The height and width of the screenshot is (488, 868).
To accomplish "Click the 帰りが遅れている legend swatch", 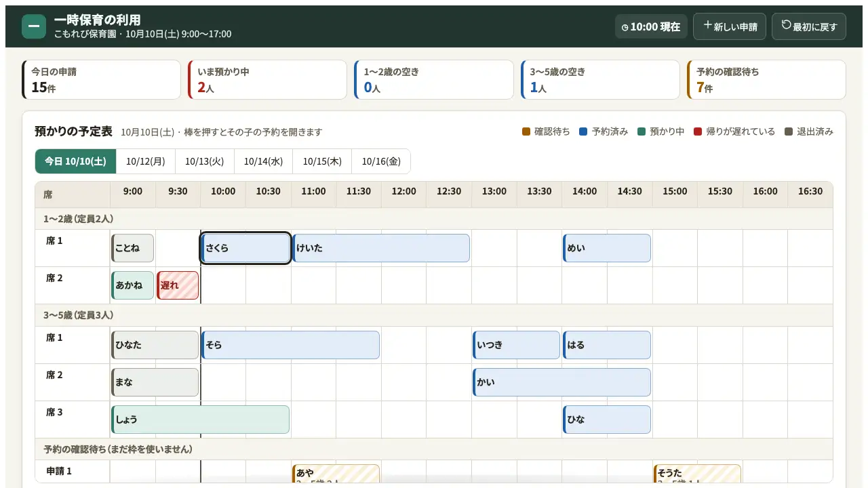I will 698,131.
